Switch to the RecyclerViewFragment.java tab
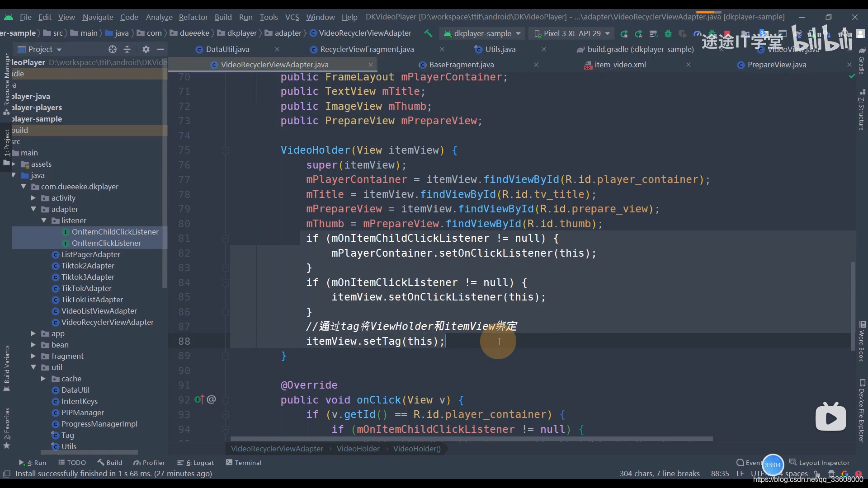868x488 pixels. [367, 49]
